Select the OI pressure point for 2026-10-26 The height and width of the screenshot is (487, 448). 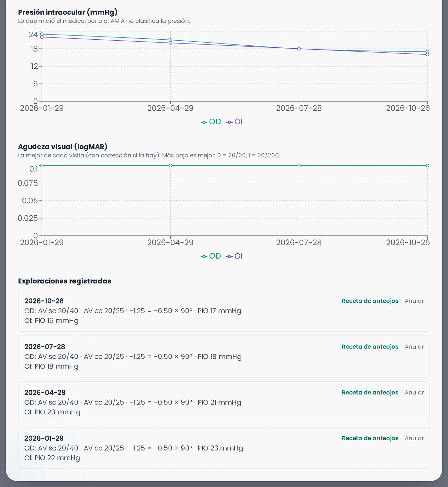(x=428, y=55)
